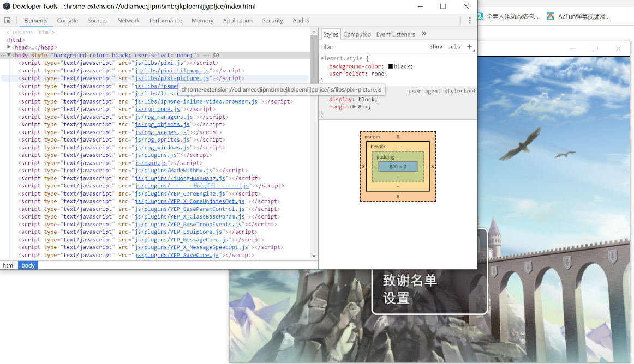The image size is (634, 364).
Task: Open the YEP_X_MessageSpeedOpt.js link
Action: click(192, 247)
